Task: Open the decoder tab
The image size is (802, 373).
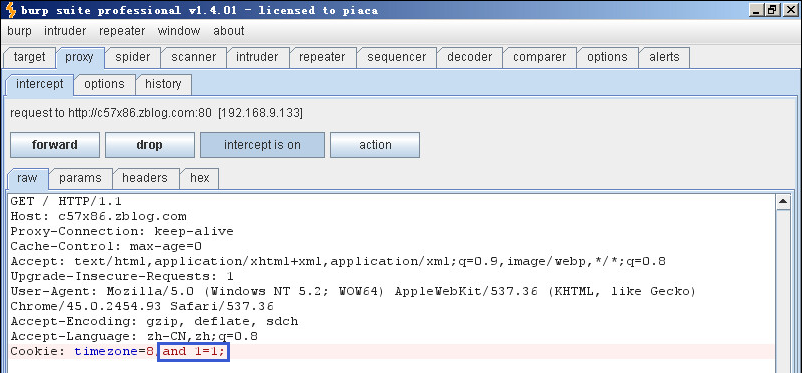Action: point(469,57)
